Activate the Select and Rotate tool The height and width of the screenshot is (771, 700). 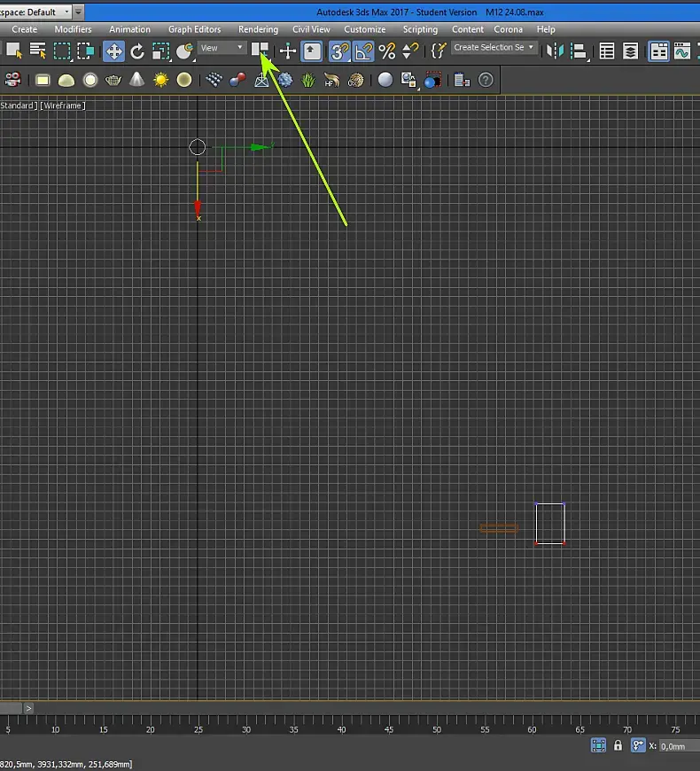(x=137, y=51)
